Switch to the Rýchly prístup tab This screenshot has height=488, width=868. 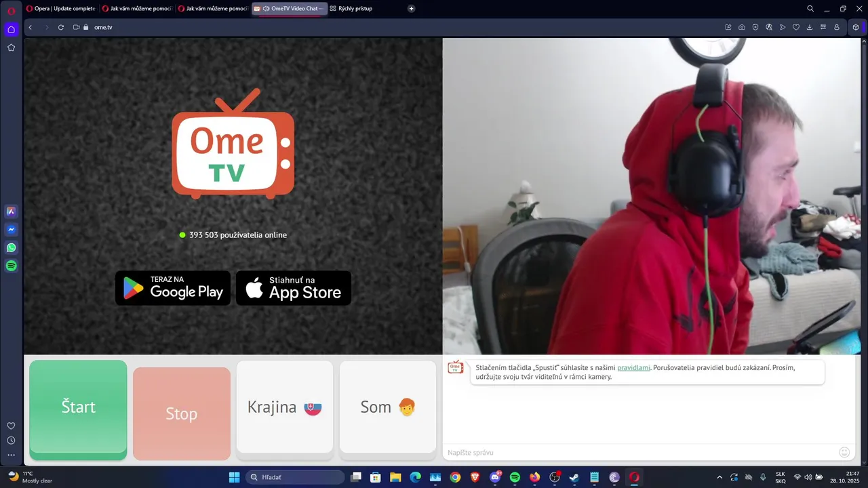point(353,9)
